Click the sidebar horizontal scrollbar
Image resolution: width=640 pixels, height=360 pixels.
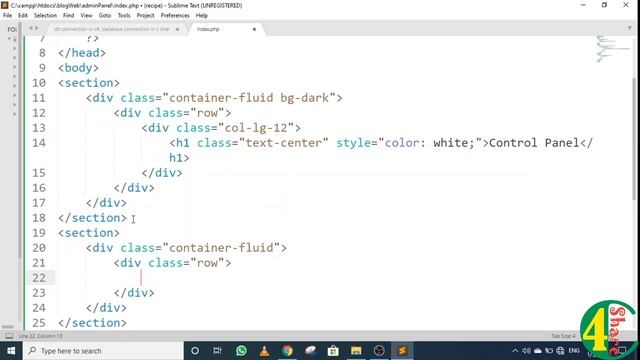point(8,327)
